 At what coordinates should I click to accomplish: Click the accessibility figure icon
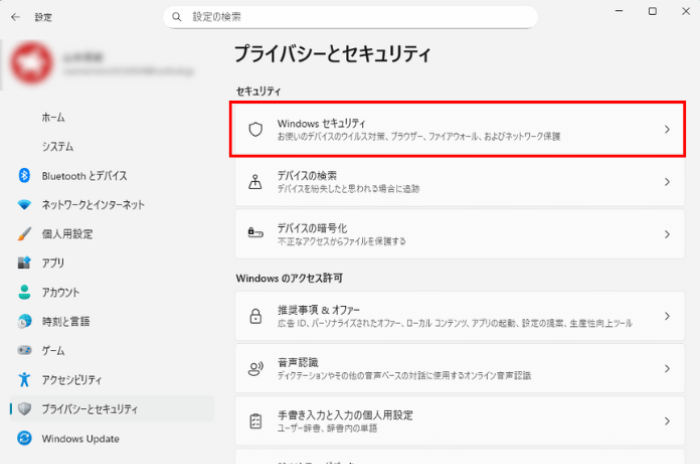pos(24,380)
